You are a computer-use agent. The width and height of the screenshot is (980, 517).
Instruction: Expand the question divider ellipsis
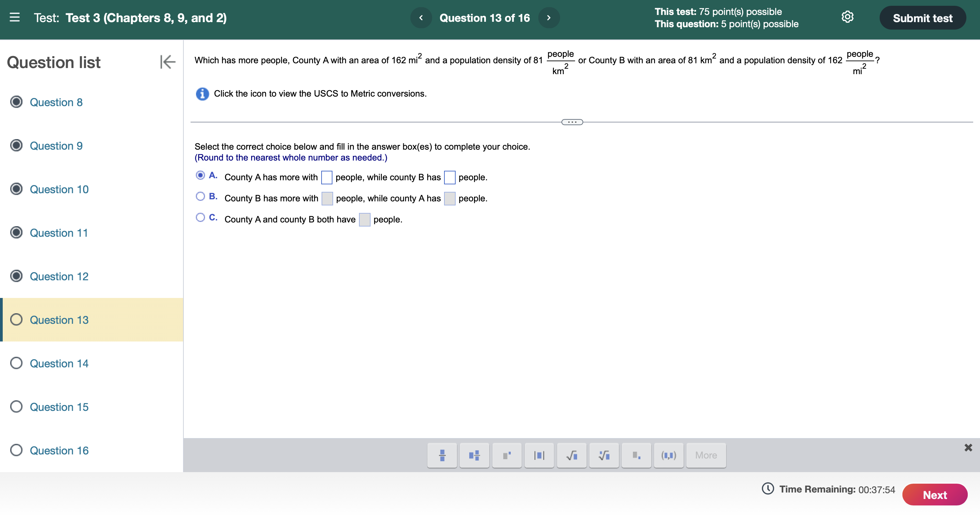[572, 122]
